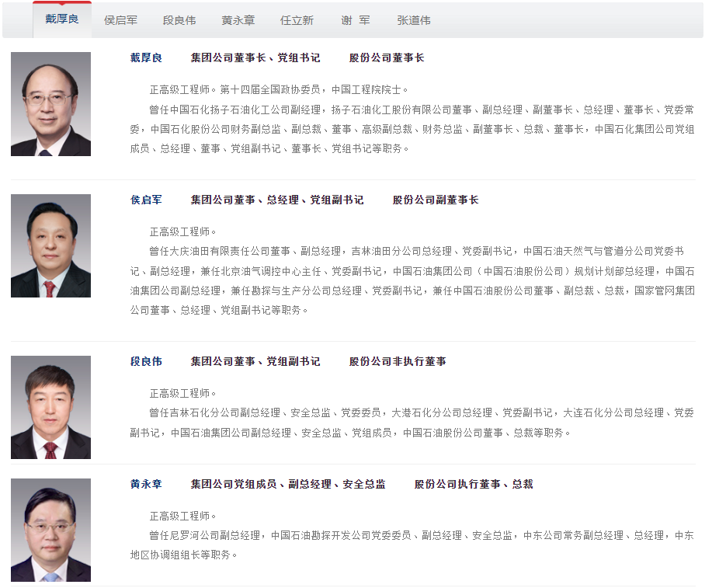Open the 侯启军 tab
The image size is (719, 588).
pos(120,20)
